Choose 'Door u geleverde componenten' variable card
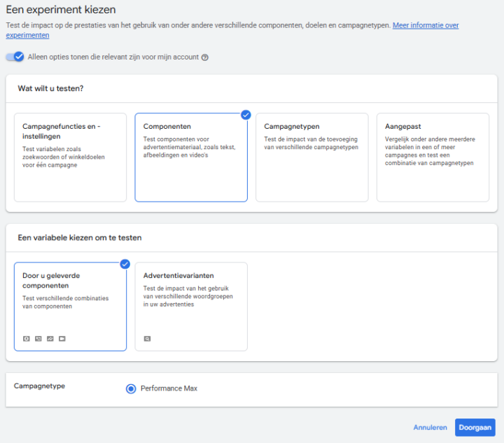 [71, 307]
